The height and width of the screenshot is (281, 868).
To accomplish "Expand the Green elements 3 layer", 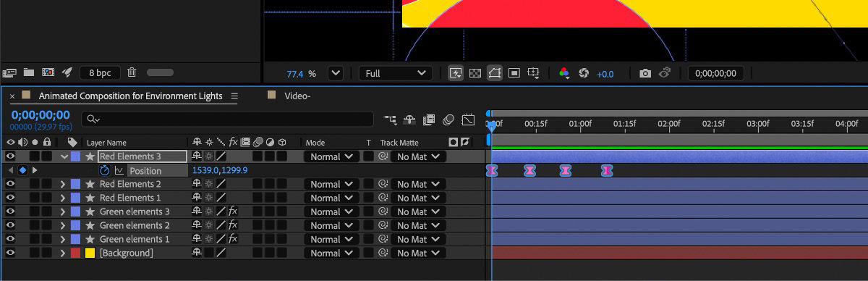I will click(x=63, y=211).
